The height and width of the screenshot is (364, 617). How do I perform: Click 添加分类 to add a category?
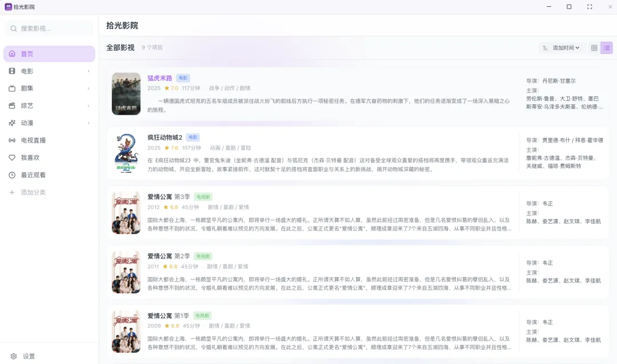[33, 192]
